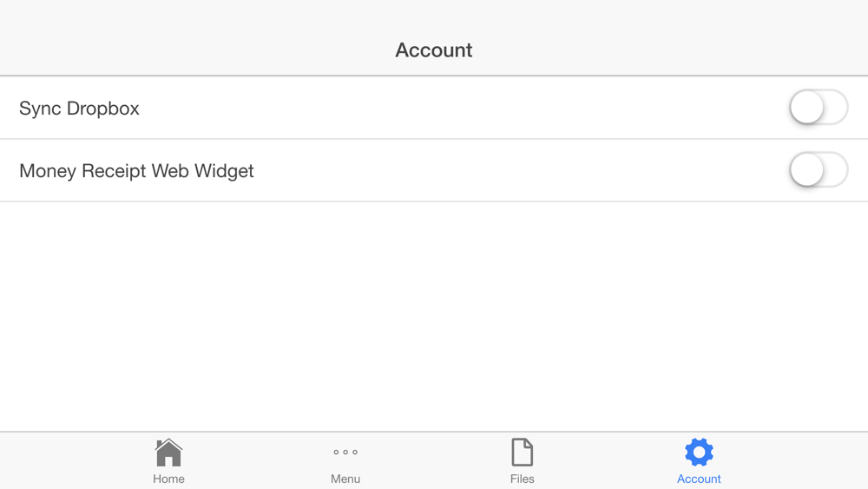Click the blue Account gear icon

tap(699, 453)
